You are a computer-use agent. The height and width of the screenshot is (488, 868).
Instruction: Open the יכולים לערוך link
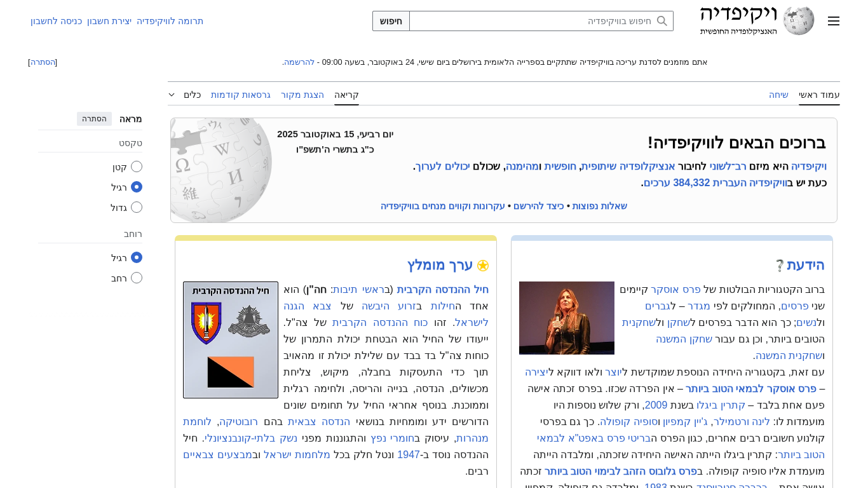pyautogui.click(x=442, y=166)
